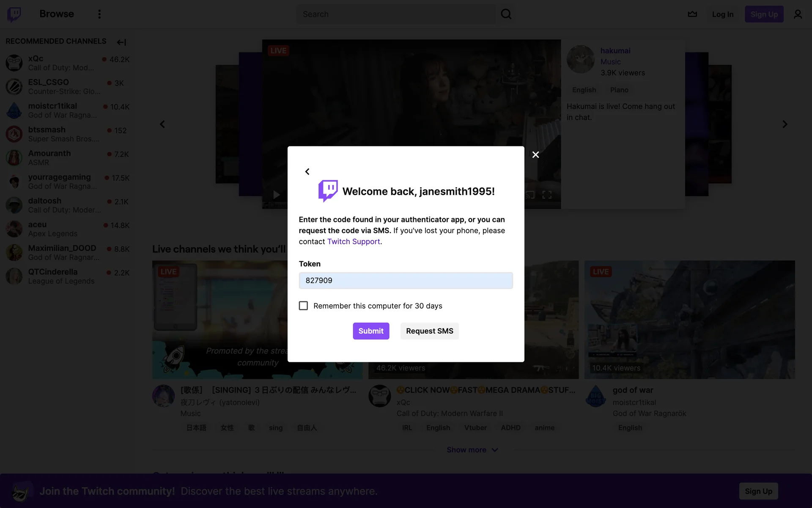812x508 pixels.
Task: Open the Browse tab
Action: 56,14
